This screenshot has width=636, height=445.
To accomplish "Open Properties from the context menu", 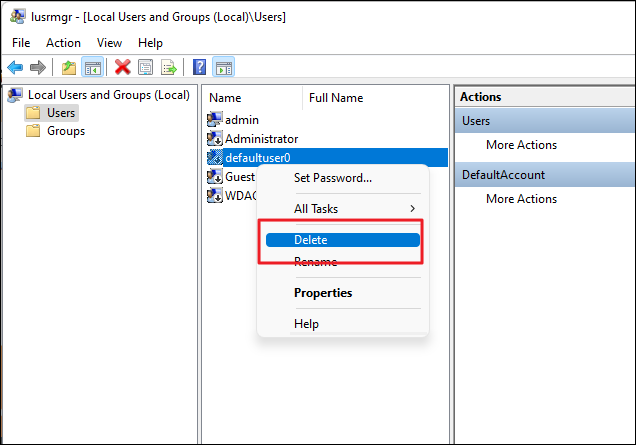I will (322, 293).
